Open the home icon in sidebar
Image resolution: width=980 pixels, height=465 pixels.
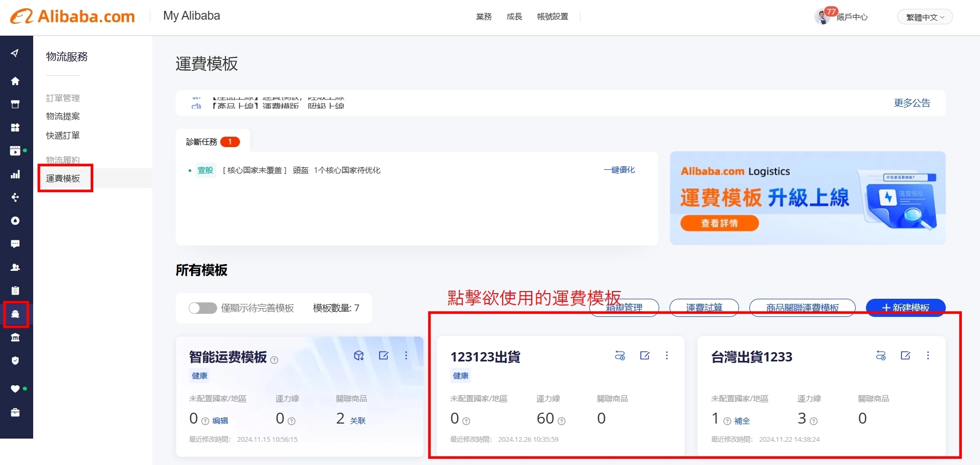click(15, 81)
